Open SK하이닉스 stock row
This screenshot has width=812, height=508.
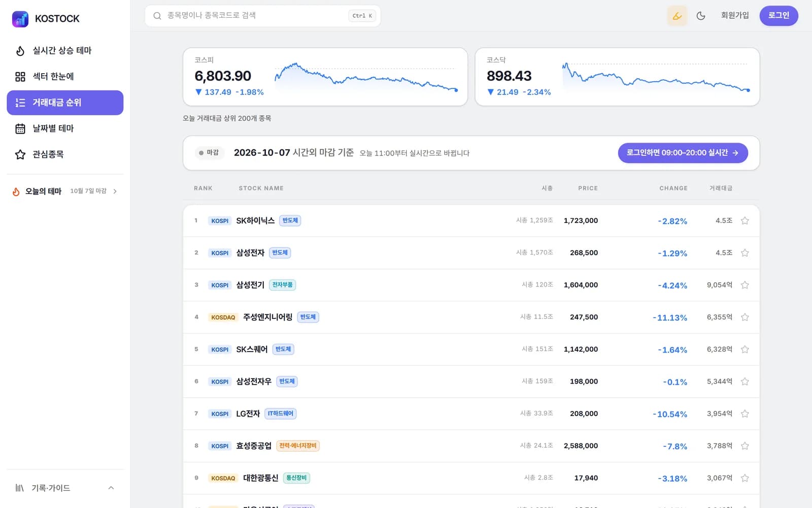coord(471,220)
